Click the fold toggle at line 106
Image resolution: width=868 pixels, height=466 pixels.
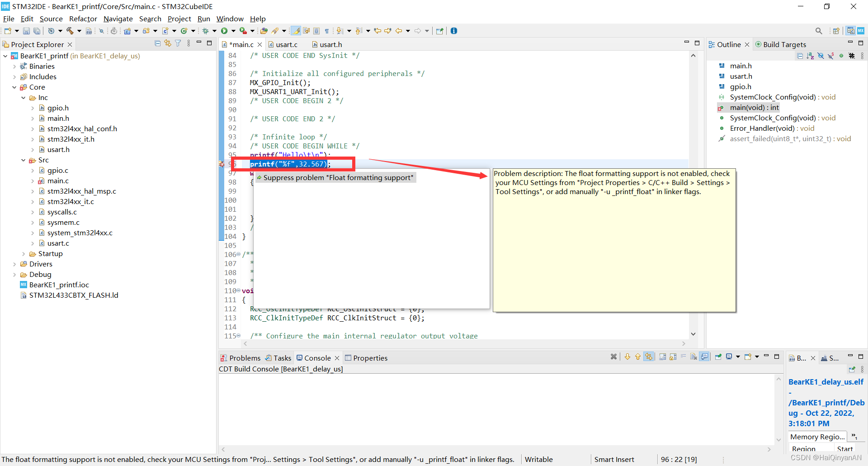239,254
